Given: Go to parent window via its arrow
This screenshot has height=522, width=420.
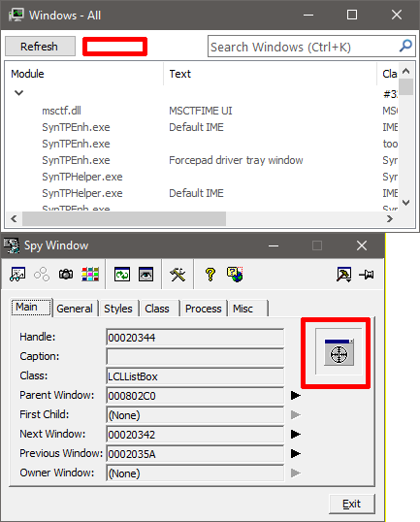Looking at the screenshot, I should (x=295, y=396).
